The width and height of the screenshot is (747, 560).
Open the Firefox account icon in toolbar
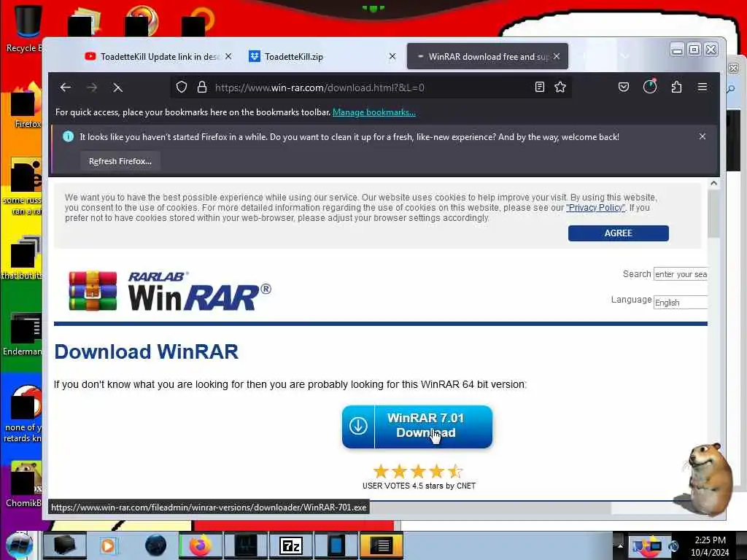[x=650, y=87]
